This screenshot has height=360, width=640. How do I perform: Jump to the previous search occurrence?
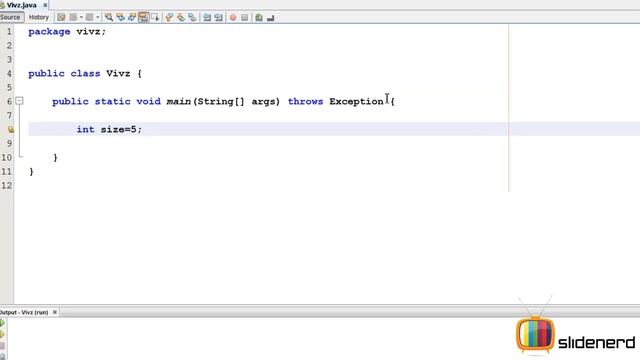click(120, 17)
